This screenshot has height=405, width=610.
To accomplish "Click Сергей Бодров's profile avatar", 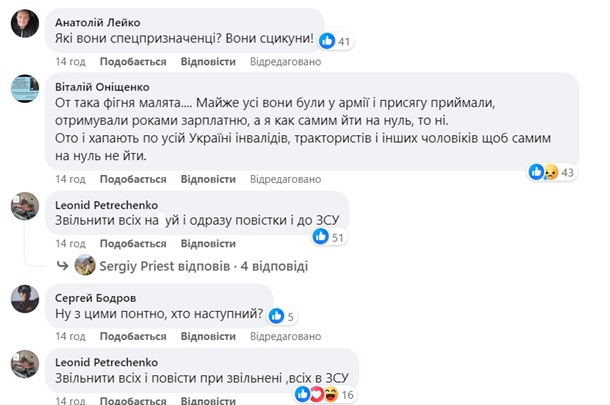I will [25, 297].
